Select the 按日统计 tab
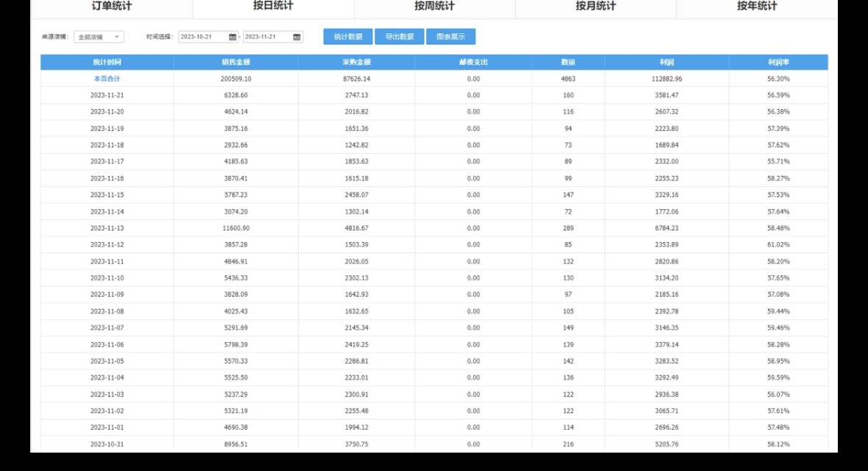The image size is (868, 471). (272, 7)
